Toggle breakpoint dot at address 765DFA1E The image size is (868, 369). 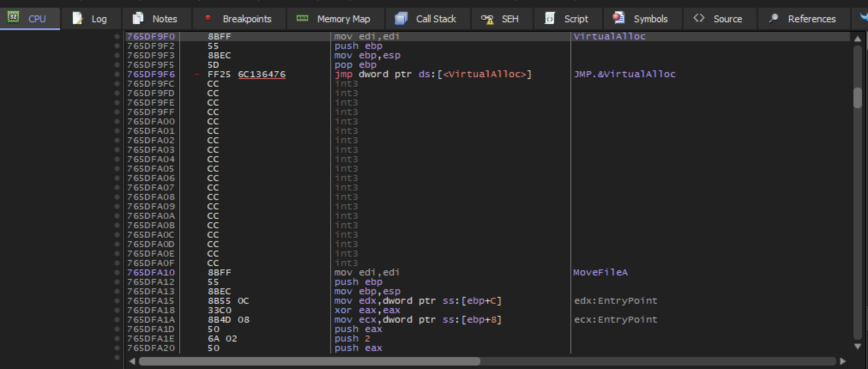click(117, 339)
